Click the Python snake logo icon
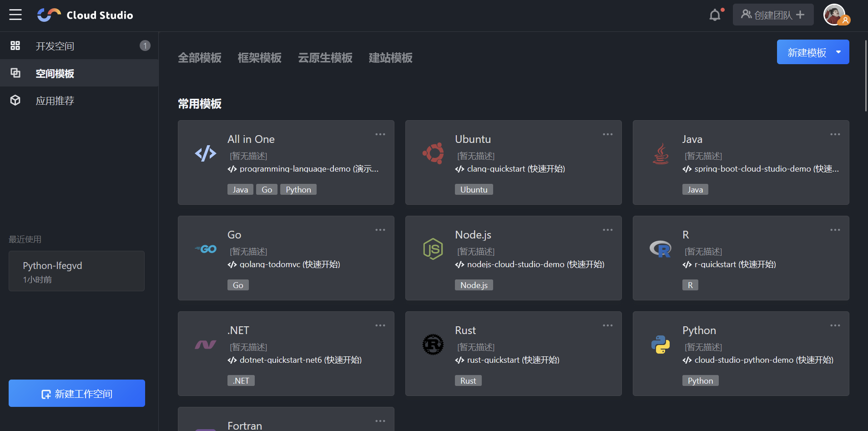868x431 pixels. [x=661, y=345]
